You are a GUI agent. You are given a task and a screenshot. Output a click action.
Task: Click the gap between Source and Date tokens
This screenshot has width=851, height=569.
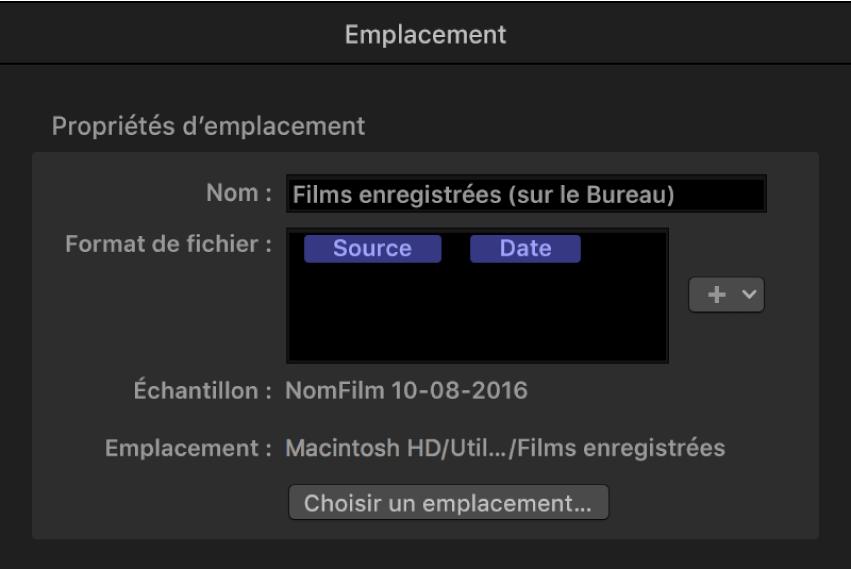pyautogui.click(x=455, y=249)
